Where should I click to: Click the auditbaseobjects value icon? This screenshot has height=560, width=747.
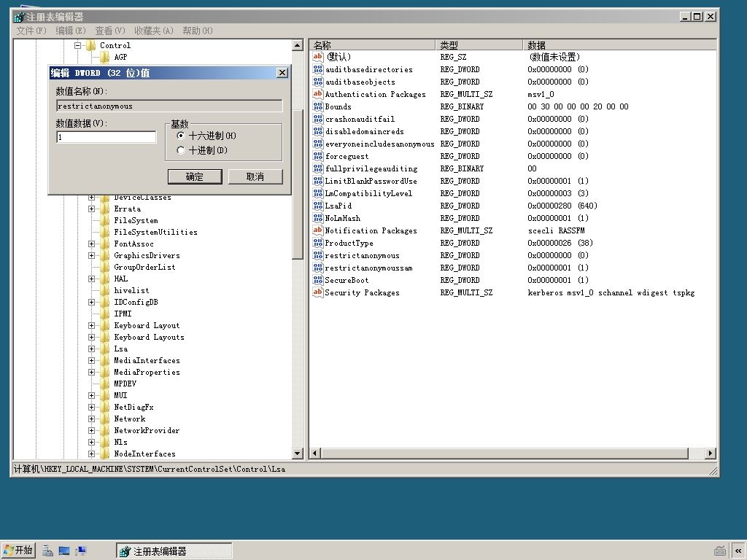point(318,82)
